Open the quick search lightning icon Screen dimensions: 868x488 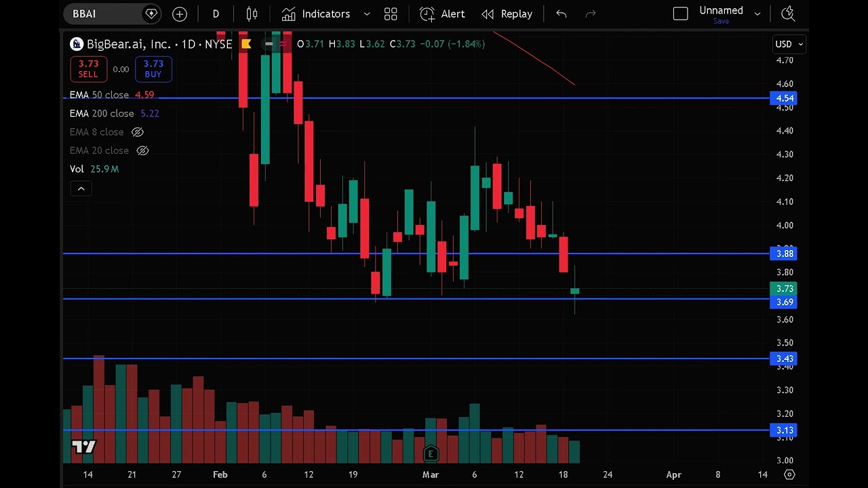pos(788,14)
